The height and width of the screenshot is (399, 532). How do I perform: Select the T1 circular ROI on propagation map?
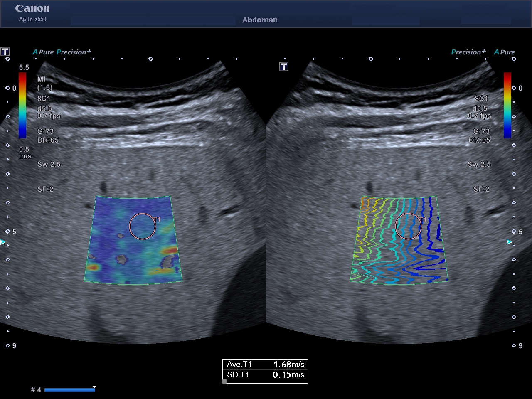click(x=409, y=227)
